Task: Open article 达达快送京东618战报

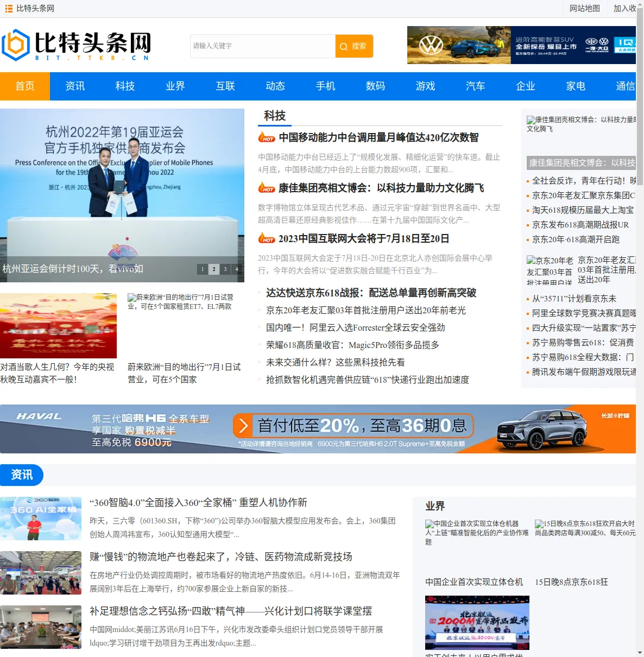Action: (371, 293)
